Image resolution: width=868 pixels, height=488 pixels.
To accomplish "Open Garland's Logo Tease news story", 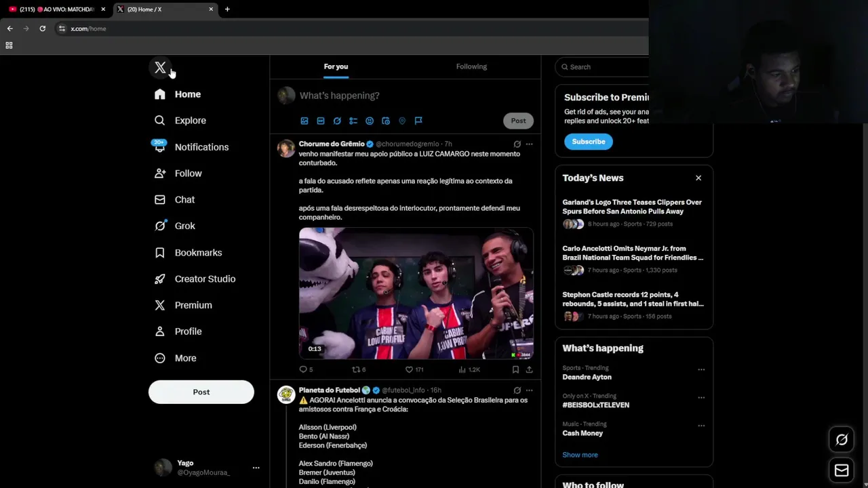I will pyautogui.click(x=633, y=213).
